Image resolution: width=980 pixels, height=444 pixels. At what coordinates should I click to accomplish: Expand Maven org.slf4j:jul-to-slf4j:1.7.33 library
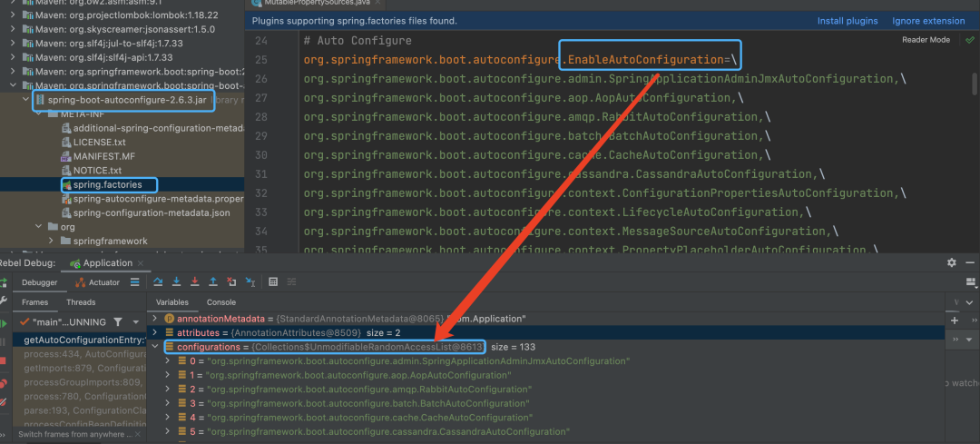click(13, 44)
